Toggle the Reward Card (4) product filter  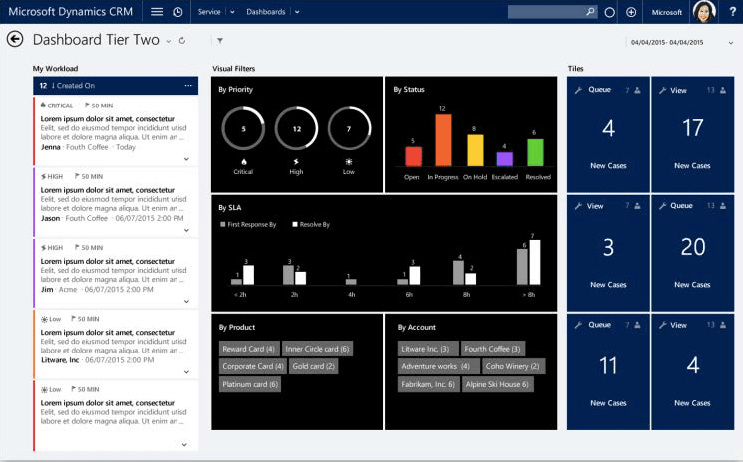tap(248, 349)
